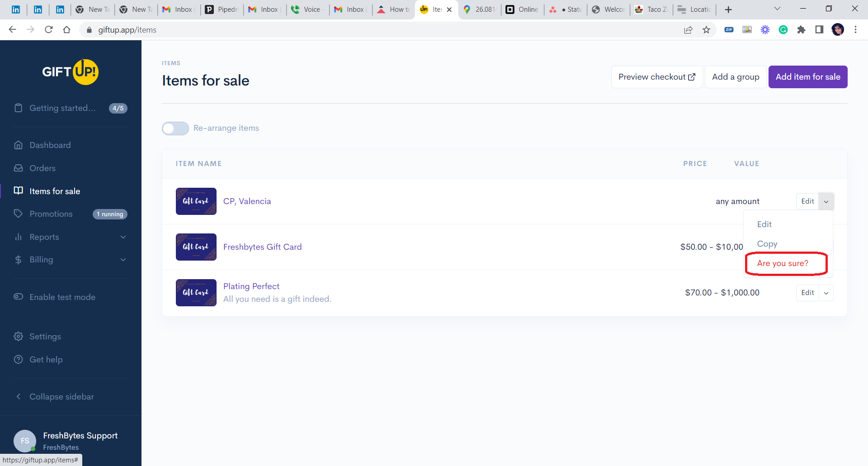The height and width of the screenshot is (466, 868).
Task: Expand the Reports sidebar section
Action: click(x=70, y=237)
